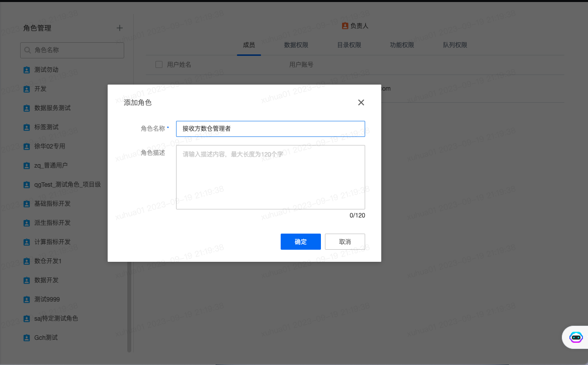Screen dimensions: 588x365
Task: Select the 数据开发 role name
Action: click(x=46, y=280)
